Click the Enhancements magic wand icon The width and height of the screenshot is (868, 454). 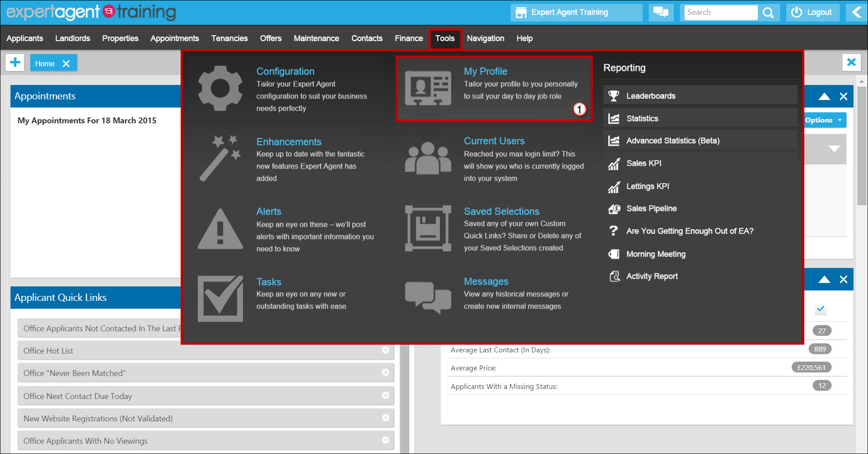[220, 158]
